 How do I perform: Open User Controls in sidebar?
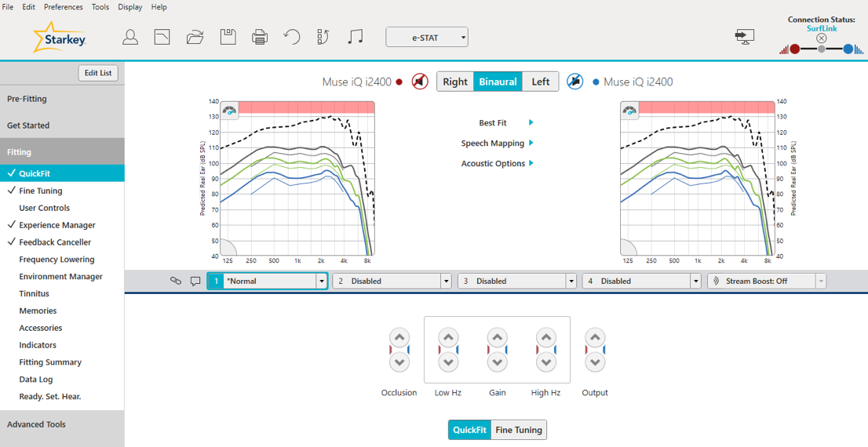coord(62,208)
